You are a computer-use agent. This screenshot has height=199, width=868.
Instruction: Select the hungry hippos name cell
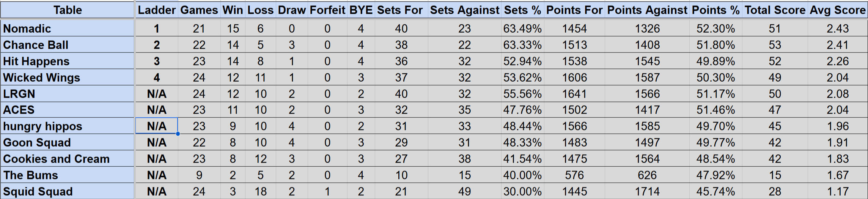68,126
